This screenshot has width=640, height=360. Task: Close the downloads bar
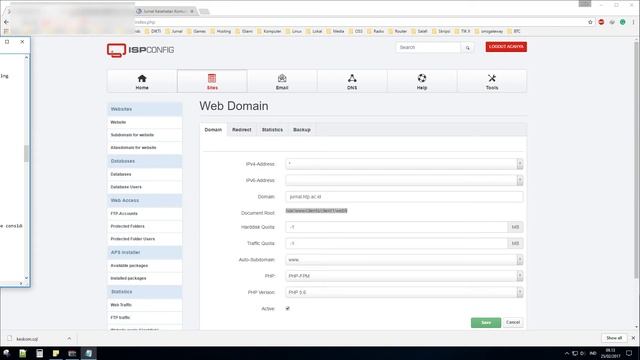pyautogui.click(x=633, y=338)
